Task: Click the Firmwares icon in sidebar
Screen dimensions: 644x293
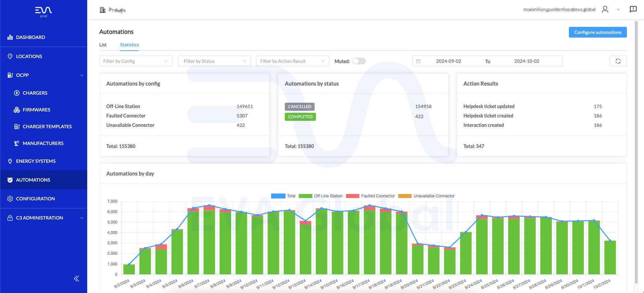Action: click(17, 110)
